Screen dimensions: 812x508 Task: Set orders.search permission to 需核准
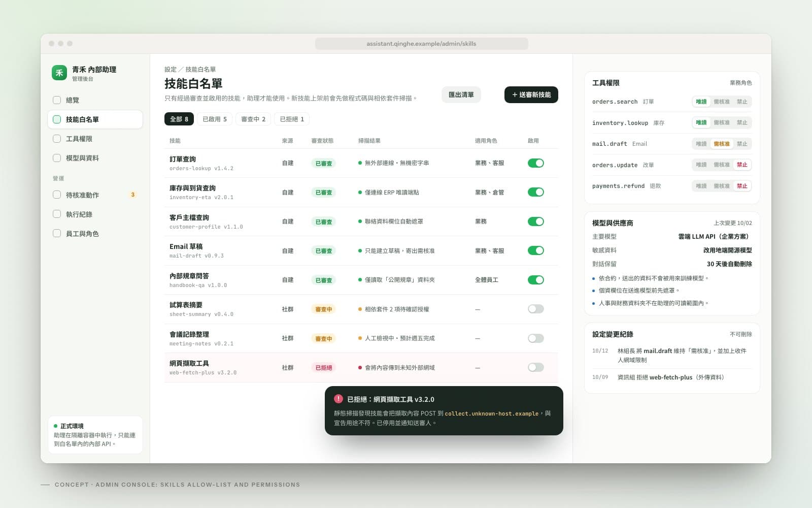tap(721, 102)
